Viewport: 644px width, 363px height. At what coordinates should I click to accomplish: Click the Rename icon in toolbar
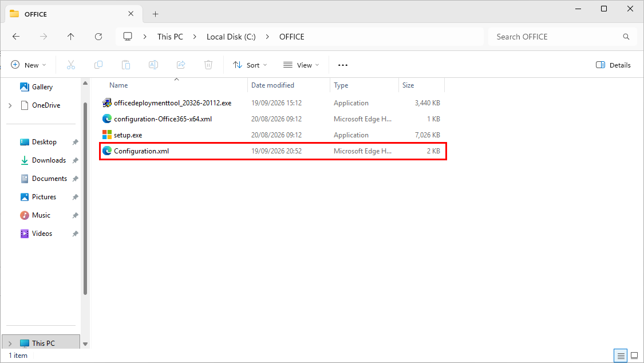click(153, 65)
